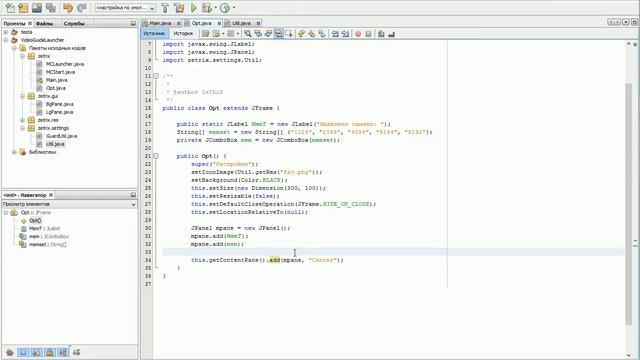The width and height of the screenshot is (640, 360).
Task: Toggle Highlight Search in editor toolbar
Action: coord(278,34)
